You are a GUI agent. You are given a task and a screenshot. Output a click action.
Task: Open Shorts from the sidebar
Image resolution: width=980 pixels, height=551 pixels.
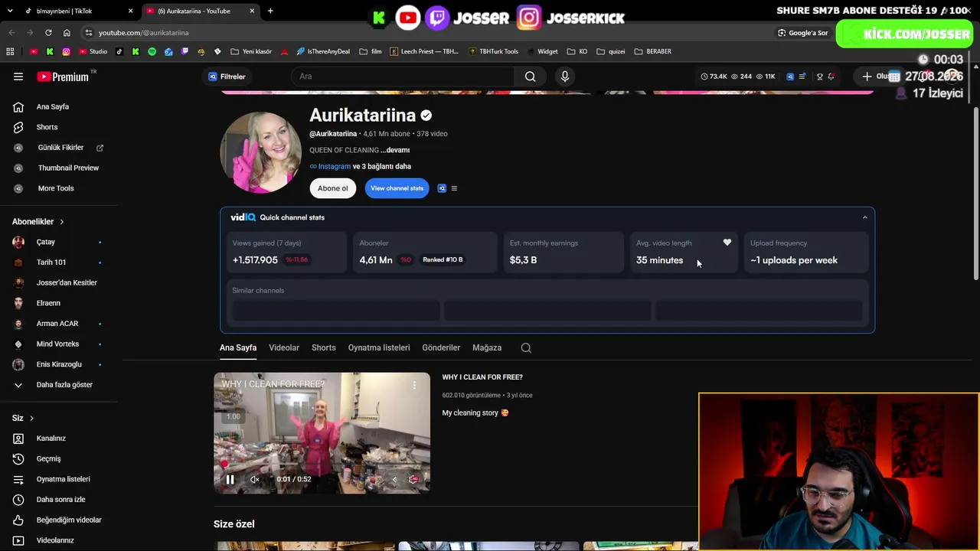tap(47, 127)
